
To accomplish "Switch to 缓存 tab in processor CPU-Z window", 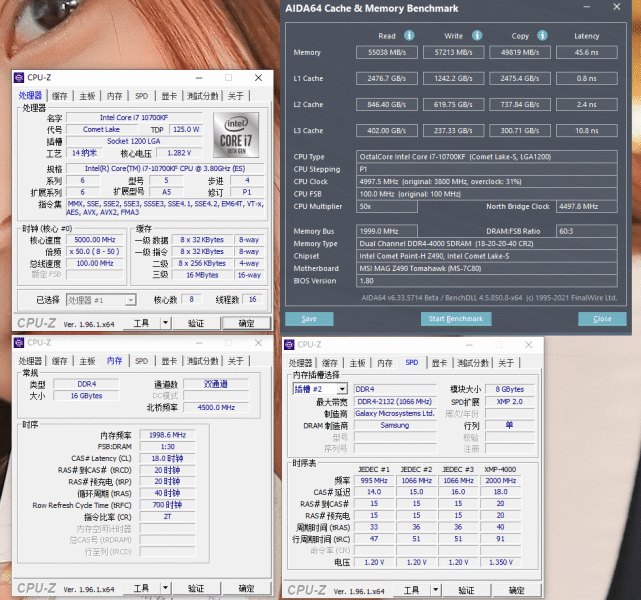I will [60, 96].
